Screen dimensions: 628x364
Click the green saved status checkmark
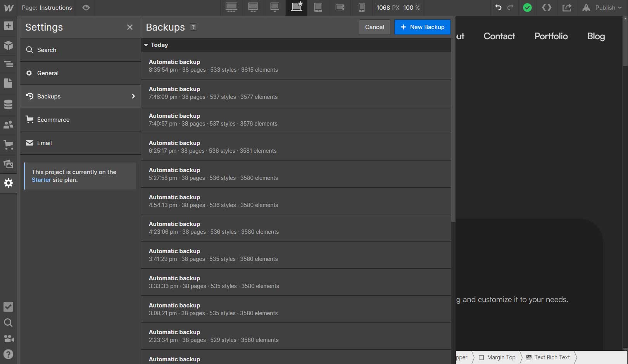(527, 7)
